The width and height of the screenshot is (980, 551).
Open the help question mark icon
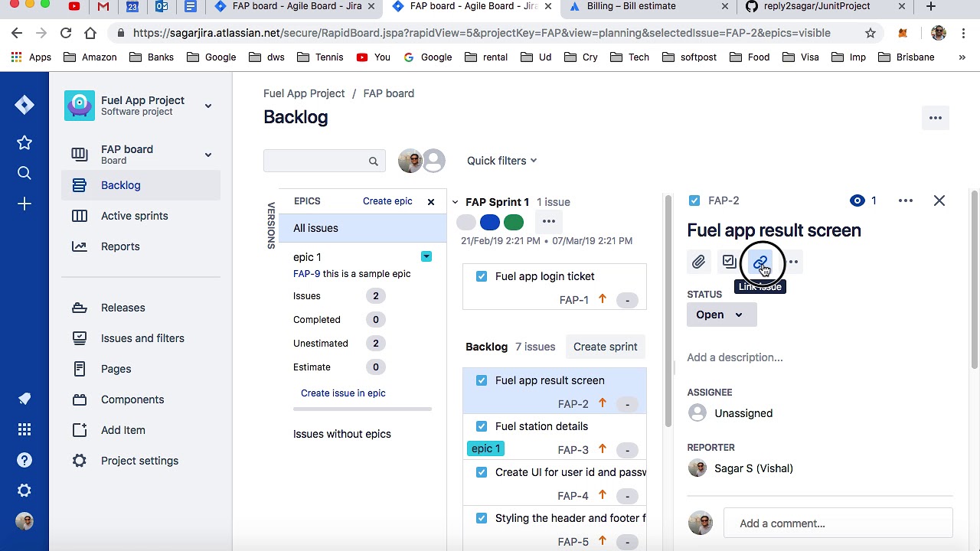point(24,460)
